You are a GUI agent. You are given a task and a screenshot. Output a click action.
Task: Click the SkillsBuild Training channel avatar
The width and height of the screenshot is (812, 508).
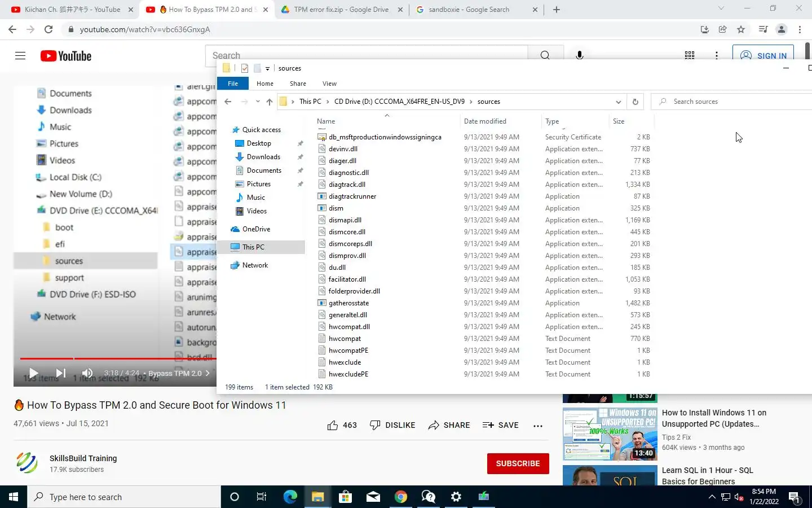[x=27, y=463]
